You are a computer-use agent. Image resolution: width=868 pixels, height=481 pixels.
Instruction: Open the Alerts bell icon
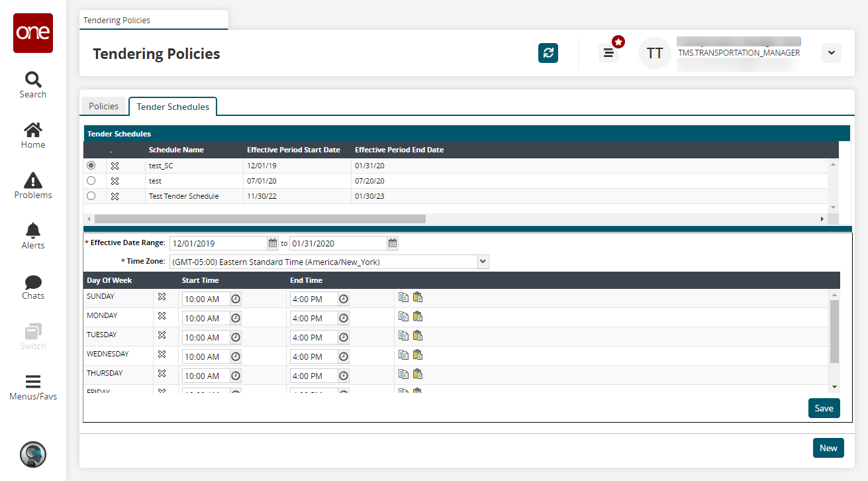click(32, 236)
